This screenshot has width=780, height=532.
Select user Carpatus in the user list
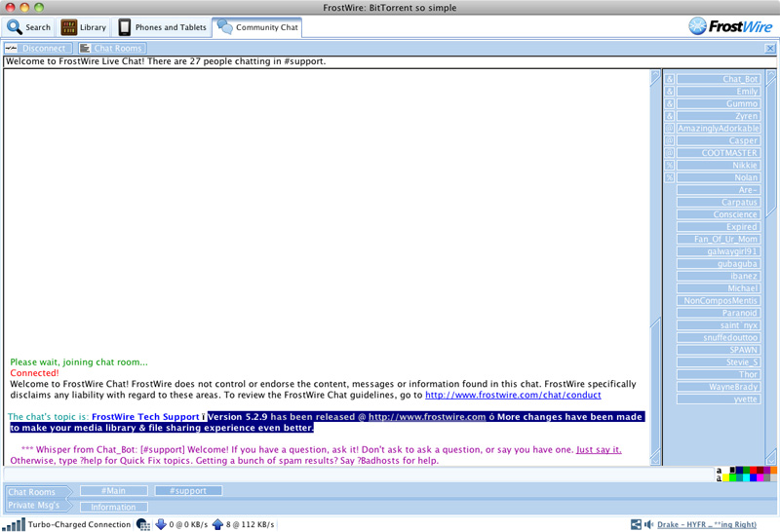tap(719, 202)
